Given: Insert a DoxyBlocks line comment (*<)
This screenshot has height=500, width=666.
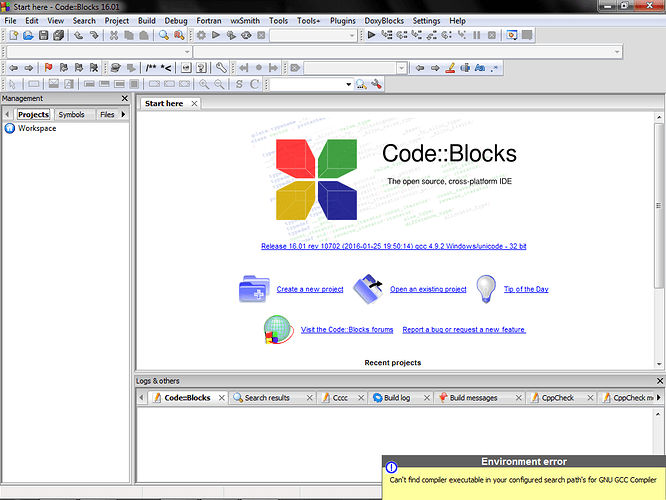Looking at the screenshot, I should click(x=166, y=68).
